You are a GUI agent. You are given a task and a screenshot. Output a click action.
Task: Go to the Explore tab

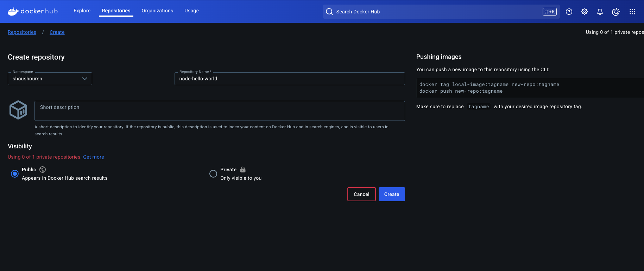pyautogui.click(x=82, y=11)
